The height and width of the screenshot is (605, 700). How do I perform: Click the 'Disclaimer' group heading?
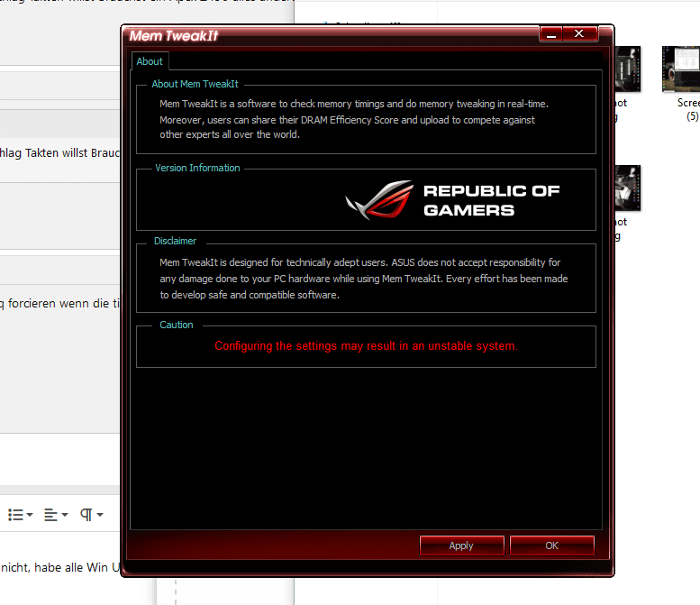[x=175, y=241]
